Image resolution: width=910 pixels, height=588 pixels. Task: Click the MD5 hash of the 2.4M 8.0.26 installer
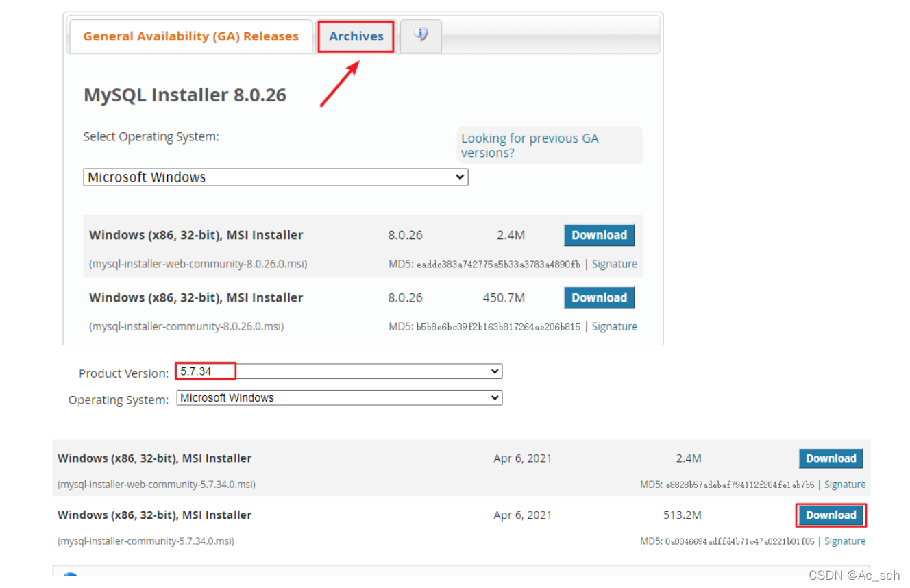(498, 265)
